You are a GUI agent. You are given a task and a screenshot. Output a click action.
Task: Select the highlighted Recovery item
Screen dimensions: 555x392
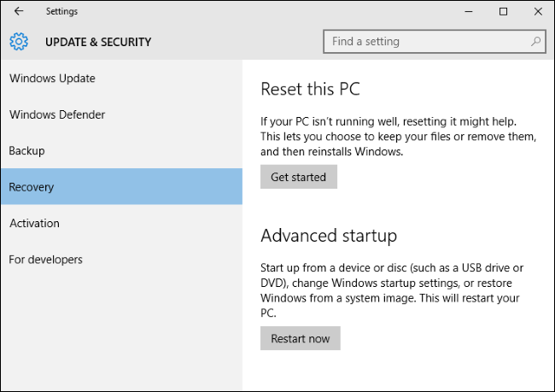coord(122,187)
